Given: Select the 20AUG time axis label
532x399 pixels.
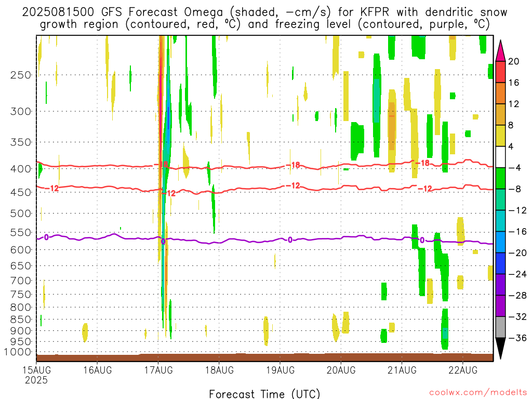Looking at the screenshot, I should (x=341, y=370).
